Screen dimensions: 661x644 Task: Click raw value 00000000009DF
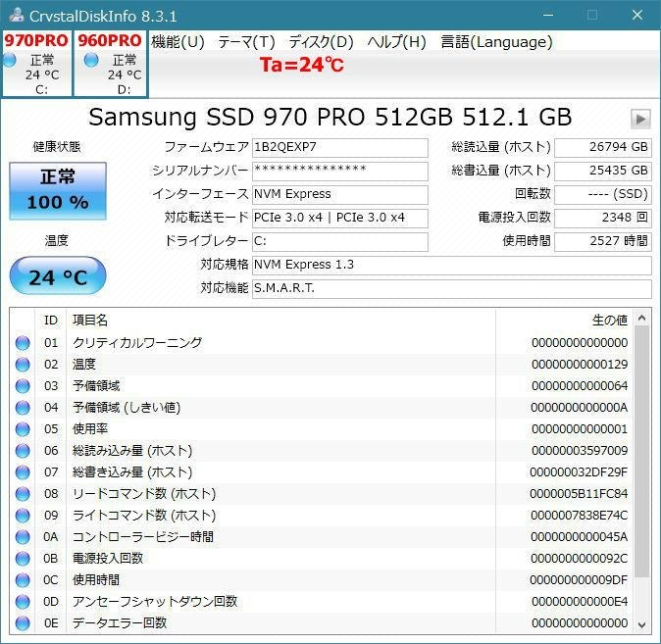[x=579, y=580]
